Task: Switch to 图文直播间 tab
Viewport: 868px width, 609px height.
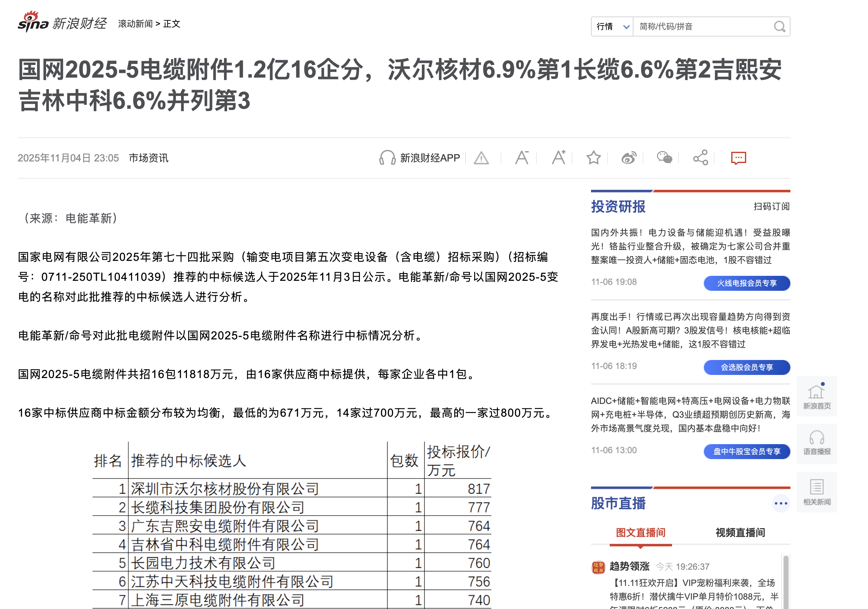Action: pyautogui.click(x=641, y=533)
